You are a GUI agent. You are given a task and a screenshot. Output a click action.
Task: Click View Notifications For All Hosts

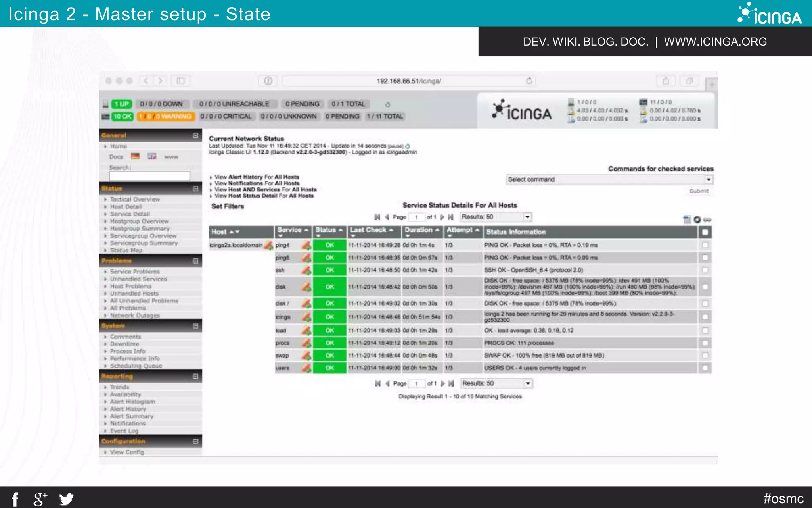pos(257,183)
